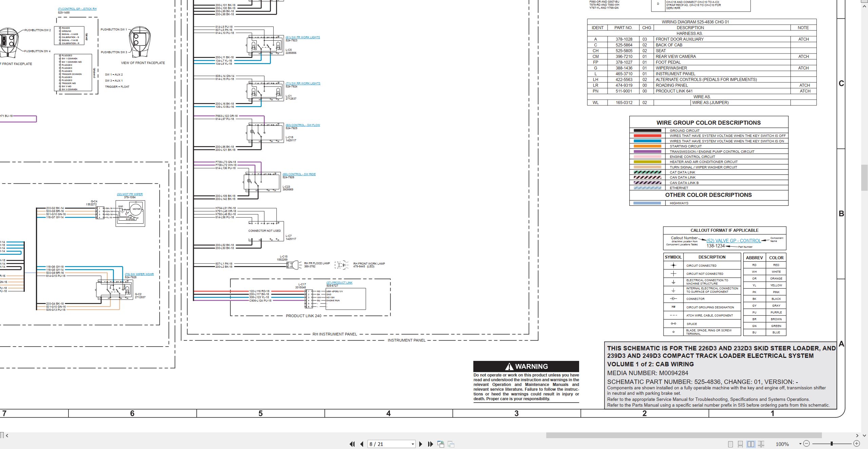Open the page number dropdown

point(413,444)
